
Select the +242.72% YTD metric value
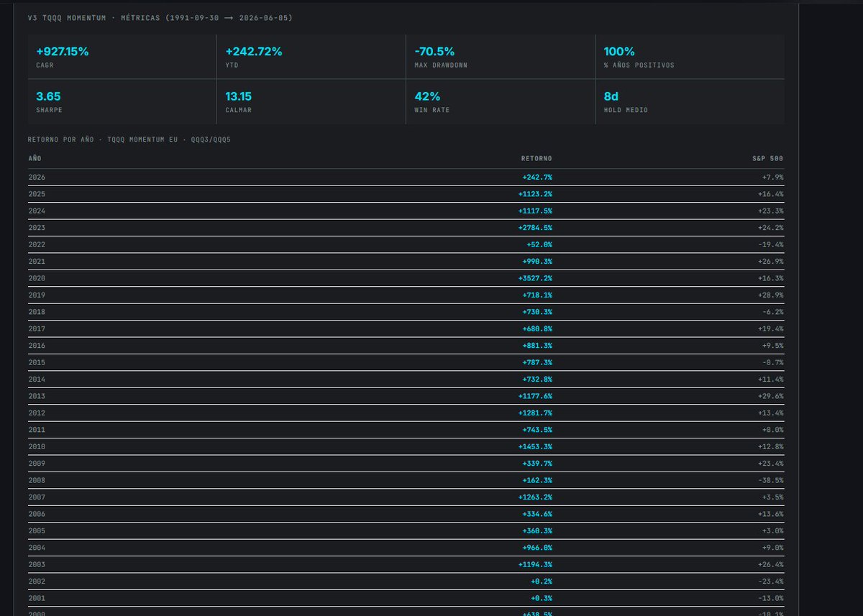[254, 52]
